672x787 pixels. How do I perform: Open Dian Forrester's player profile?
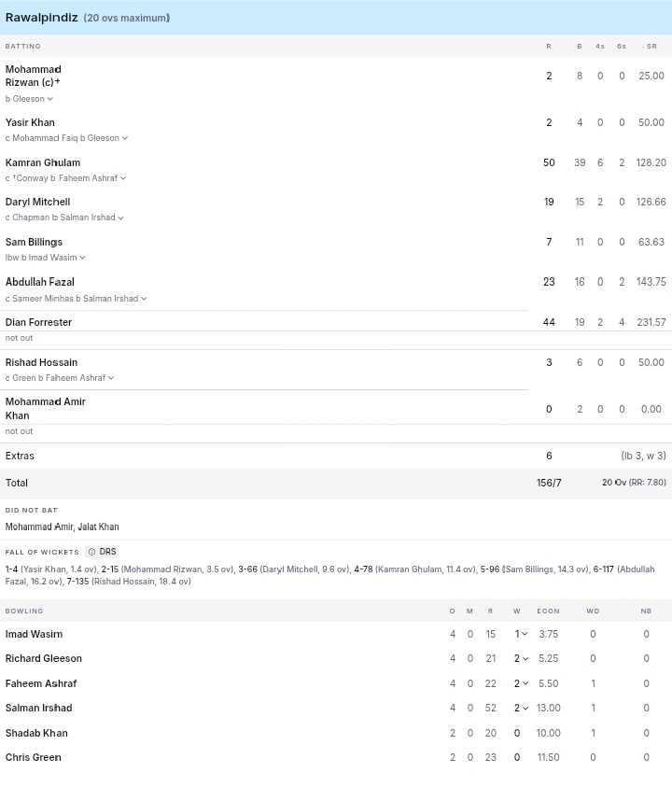[38, 322]
